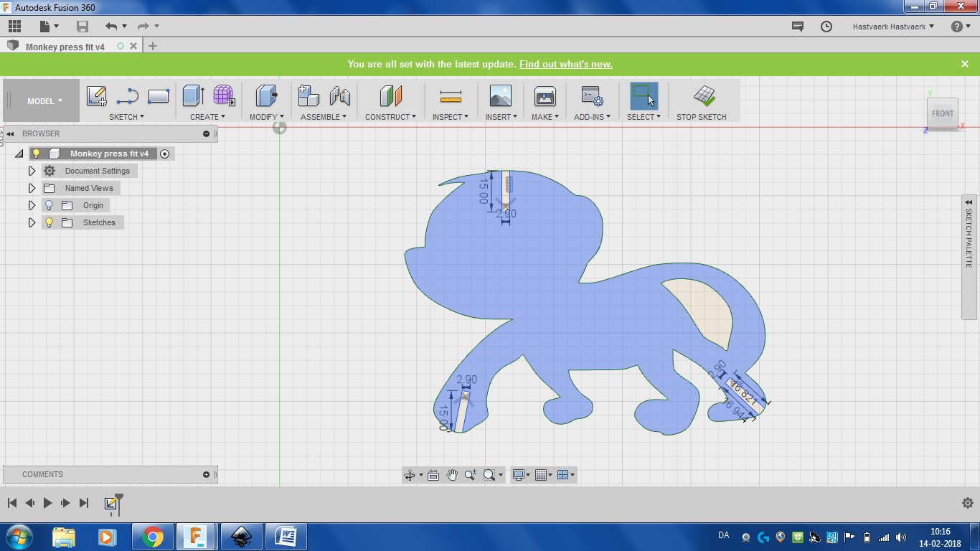
Task: Expand the Named Views folder
Action: click(x=32, y=188)
